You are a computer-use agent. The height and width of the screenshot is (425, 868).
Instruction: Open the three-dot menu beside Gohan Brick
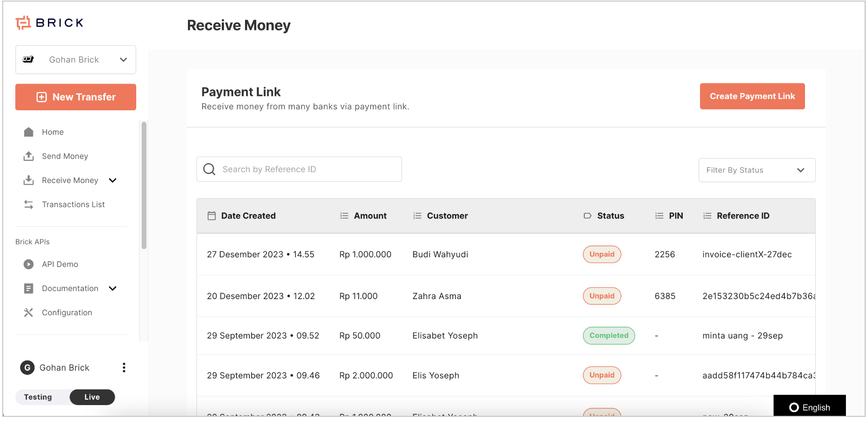pyautogui.click(x=124, y=367)
